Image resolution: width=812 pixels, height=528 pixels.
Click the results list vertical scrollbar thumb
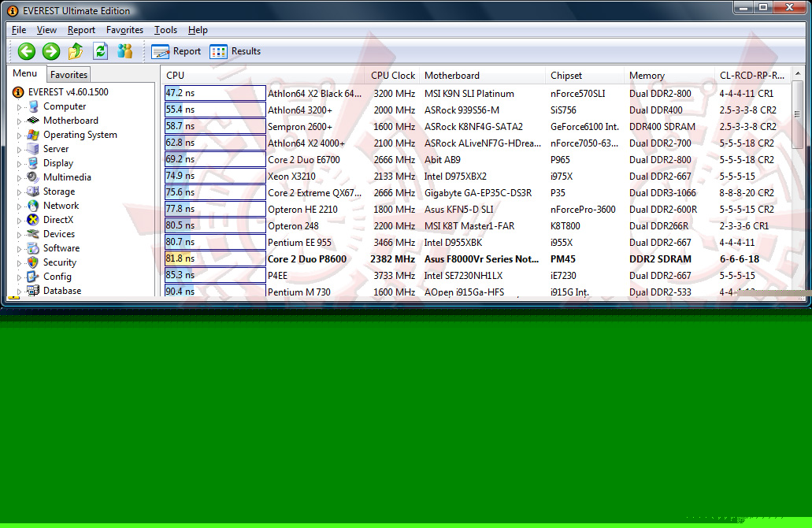[x=798, y=114]
